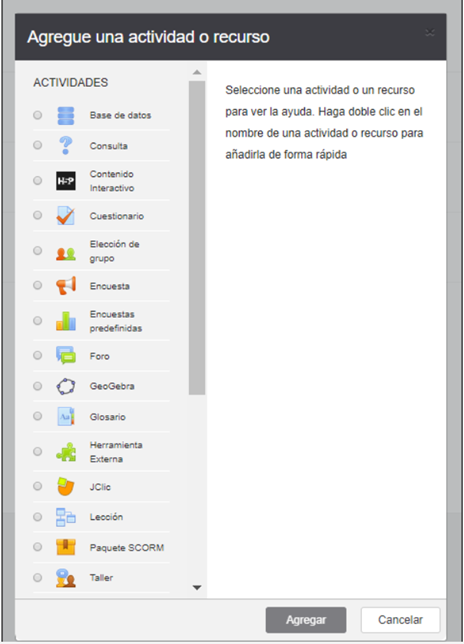Choose the Glosario radio button
Viewport: 464px width, 644px height.
click(x=37, y=416)
